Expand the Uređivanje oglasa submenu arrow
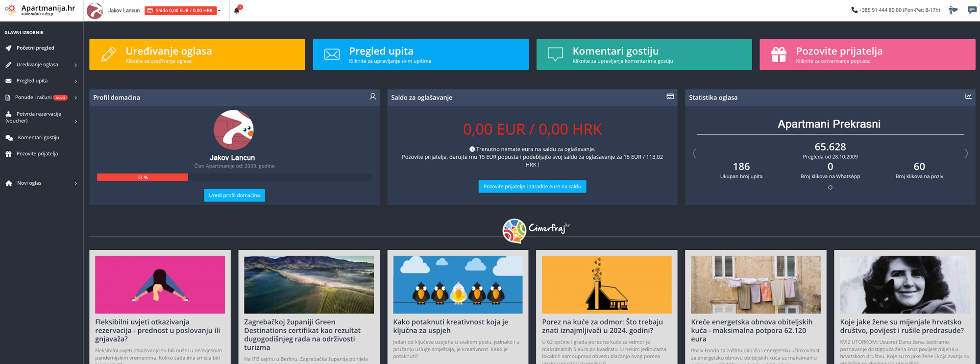980x364 pixels. pos(75,65)
